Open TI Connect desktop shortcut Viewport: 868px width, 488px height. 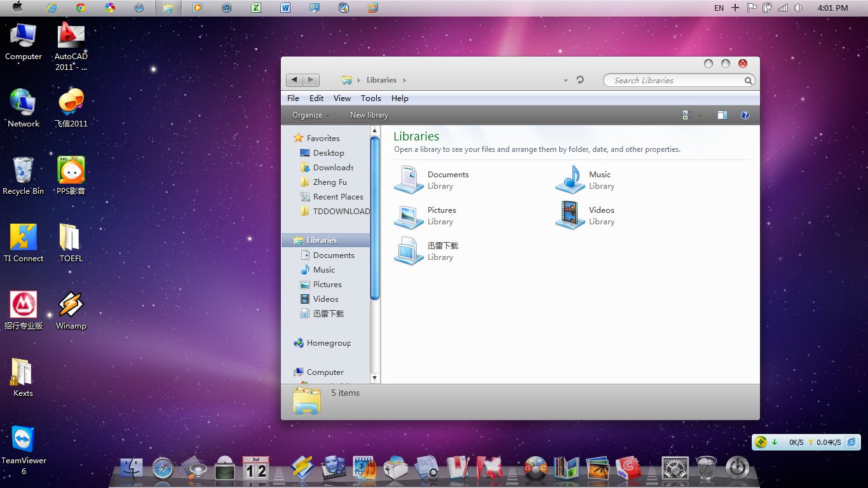24,243
